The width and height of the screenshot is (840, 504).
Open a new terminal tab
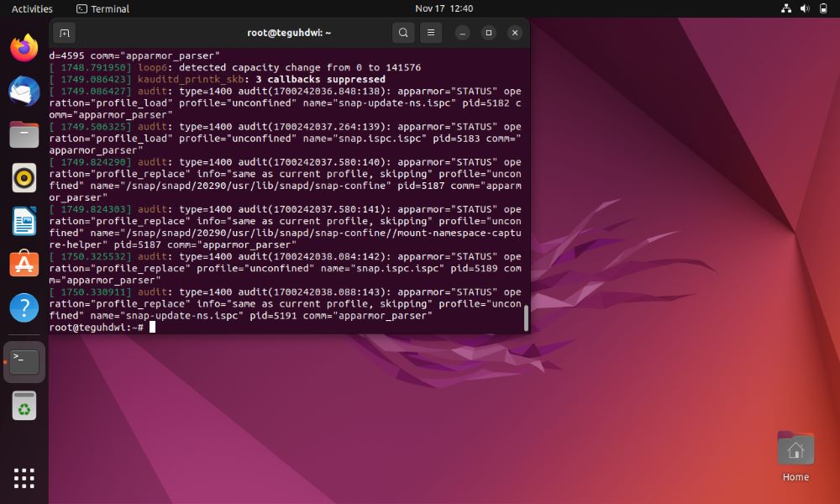click(x=65, y=34)
